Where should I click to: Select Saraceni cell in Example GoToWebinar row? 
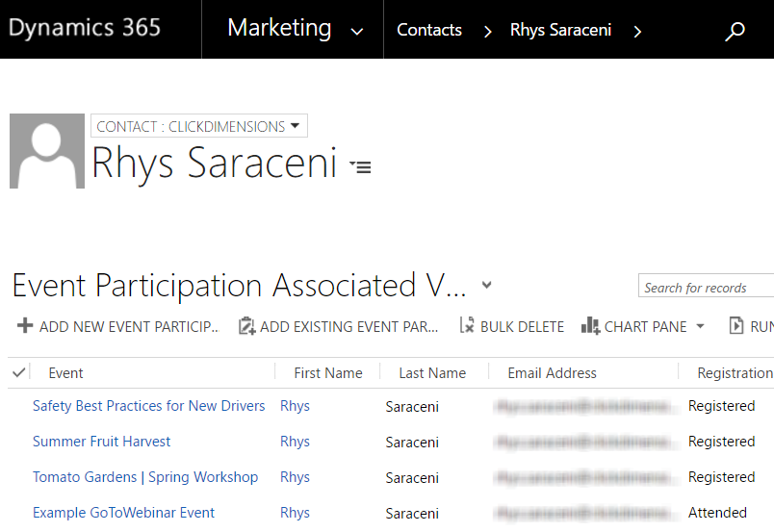click(412, 514)
